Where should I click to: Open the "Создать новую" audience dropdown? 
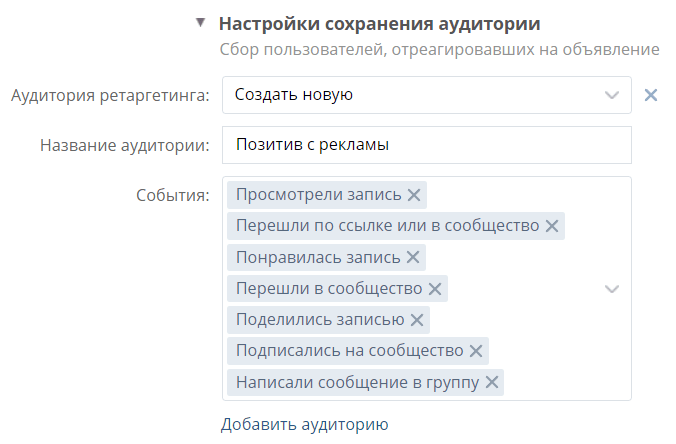point(427,95)
